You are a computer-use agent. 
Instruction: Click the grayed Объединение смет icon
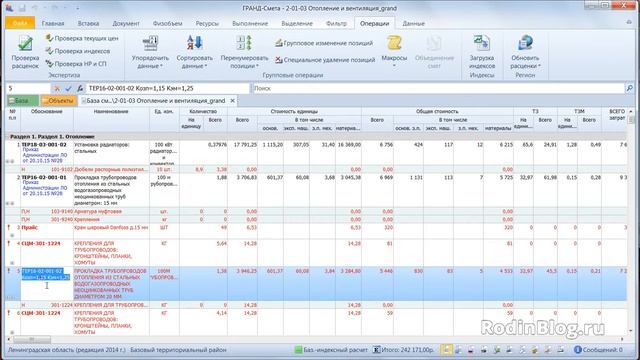click(433, 44)
